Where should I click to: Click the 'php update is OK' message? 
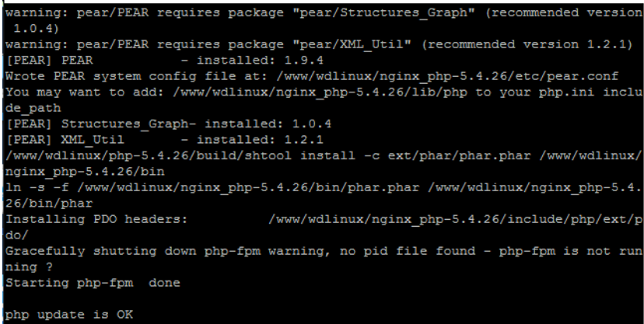[69, 315]
